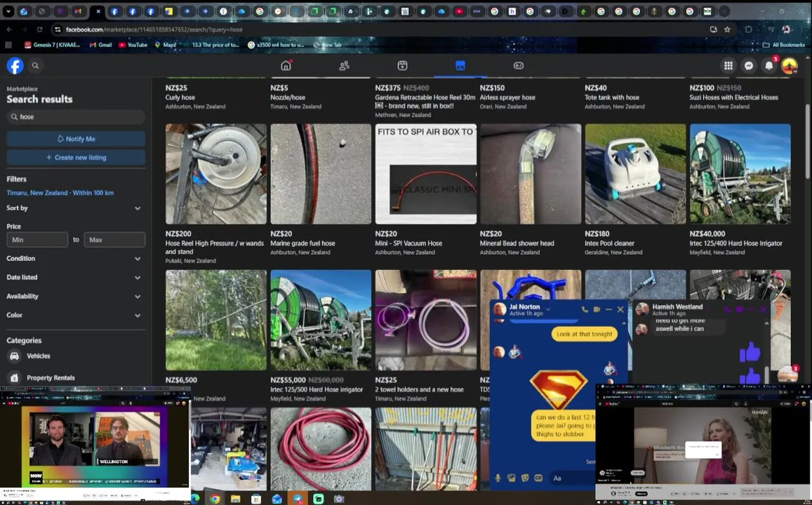Open the account profile picture menu
The width and height of the screenshot is (812, 505).
pos(790,66)
